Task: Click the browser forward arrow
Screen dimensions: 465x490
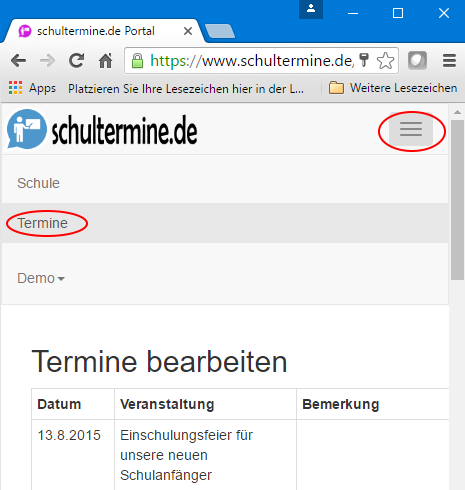Action: coord(47,61)
